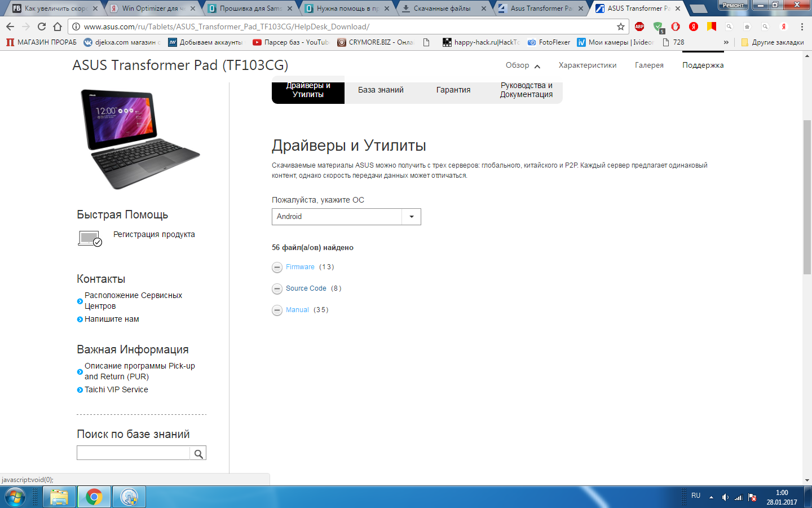812x508 pixels.
Task: Click the page's vertical scrollbar thumb
Action: tap(807, 198)
